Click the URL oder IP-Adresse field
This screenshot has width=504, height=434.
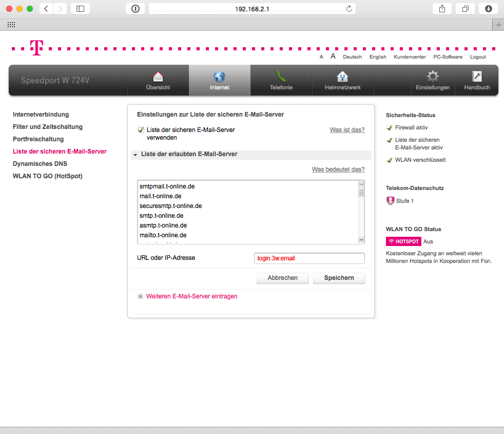(309, 258)
